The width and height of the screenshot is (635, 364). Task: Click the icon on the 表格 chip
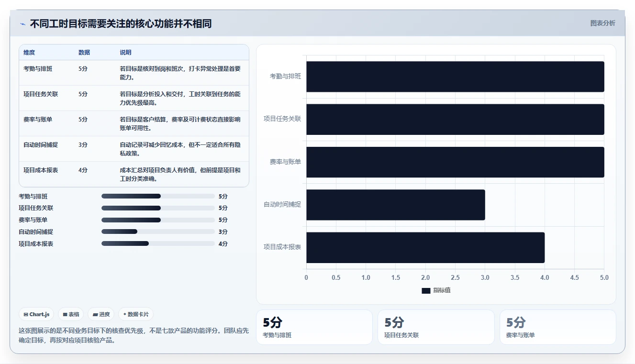pyautogui.click(x=65, y=314)
